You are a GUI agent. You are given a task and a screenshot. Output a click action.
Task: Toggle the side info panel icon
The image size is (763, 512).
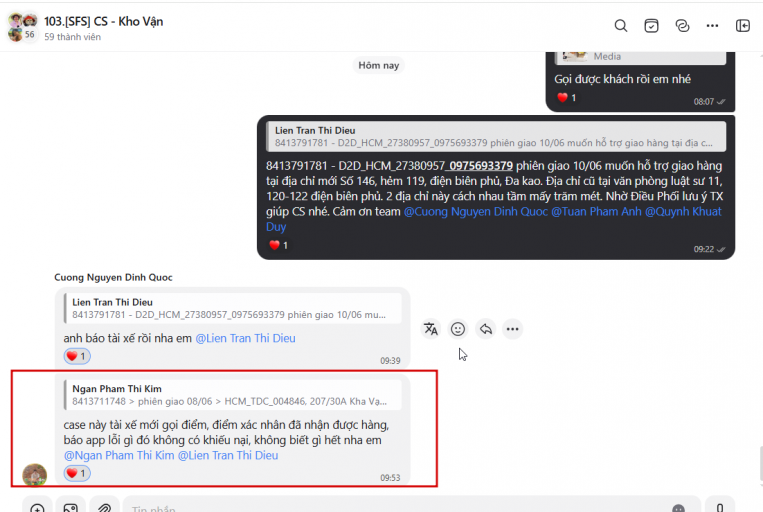[x=743, y=26]
